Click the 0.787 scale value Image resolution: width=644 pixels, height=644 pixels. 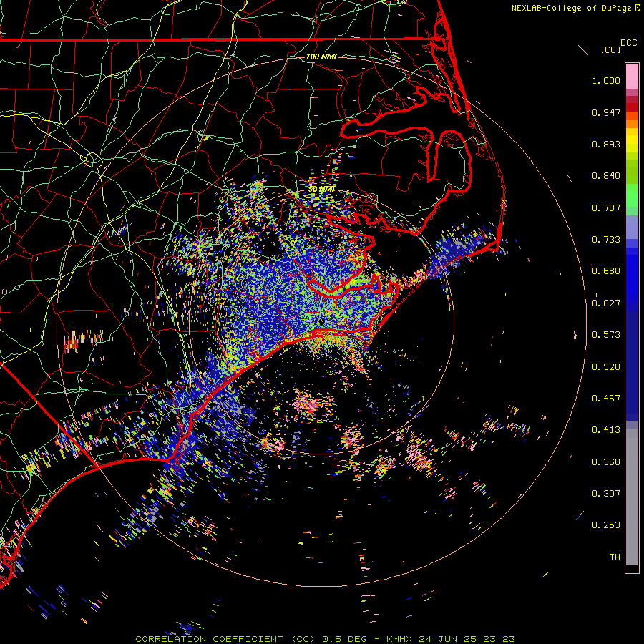(x=606, y=208)
